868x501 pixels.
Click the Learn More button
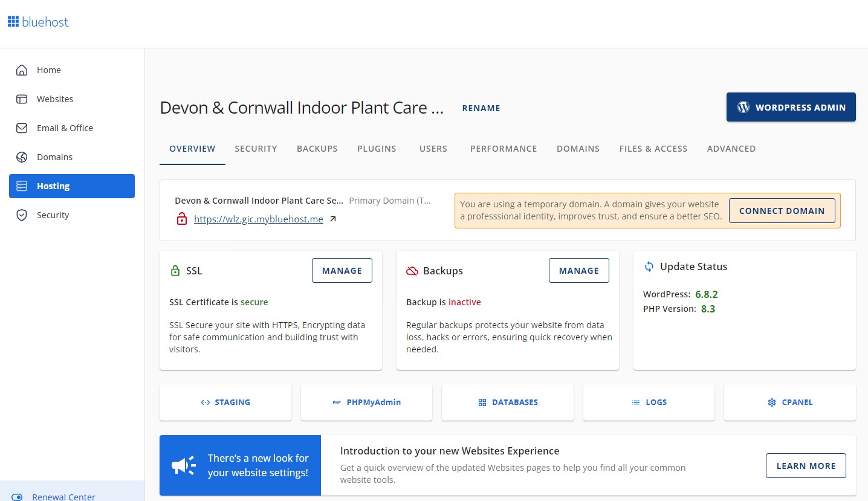click(806, 466)
